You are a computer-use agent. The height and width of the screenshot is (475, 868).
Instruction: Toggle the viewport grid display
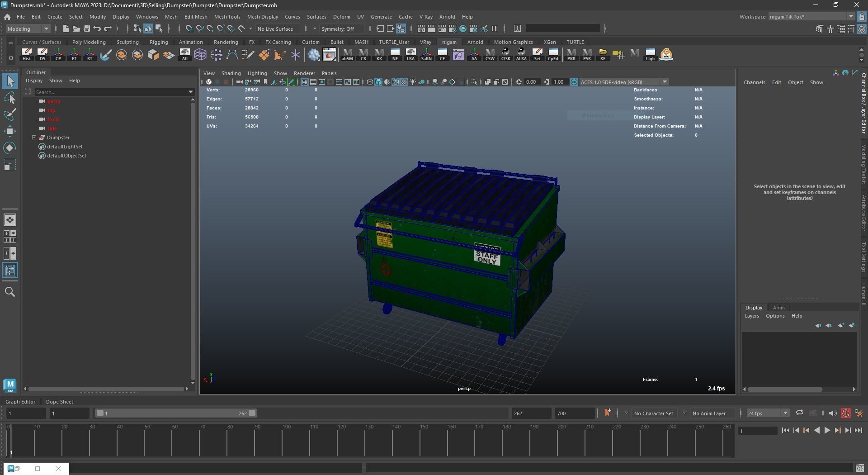[x=305, y=82]
